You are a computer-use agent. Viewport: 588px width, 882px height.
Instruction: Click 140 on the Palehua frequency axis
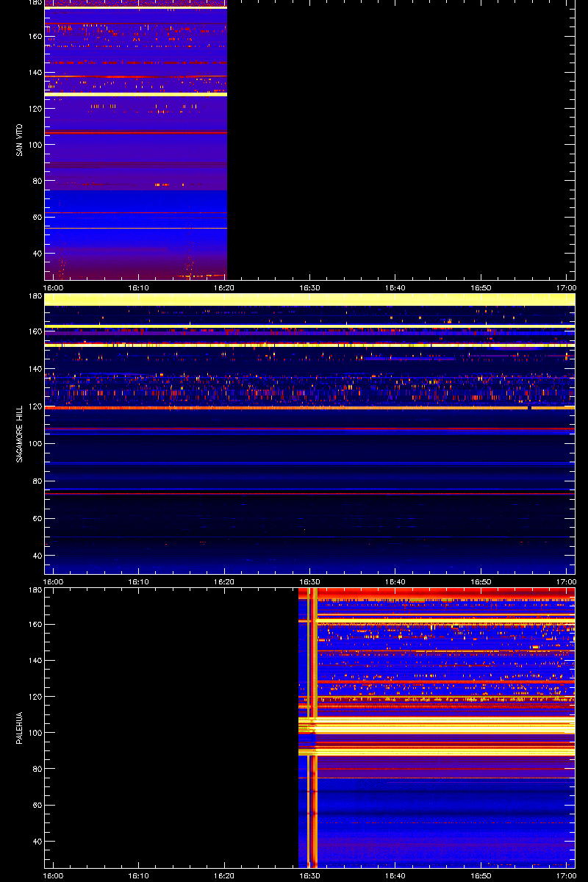pos(35,661)
